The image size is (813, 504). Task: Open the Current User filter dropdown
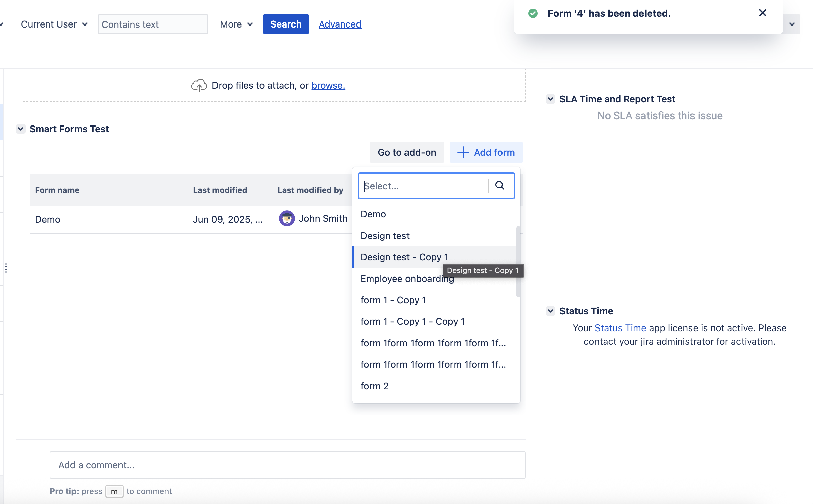click(54, 24)
